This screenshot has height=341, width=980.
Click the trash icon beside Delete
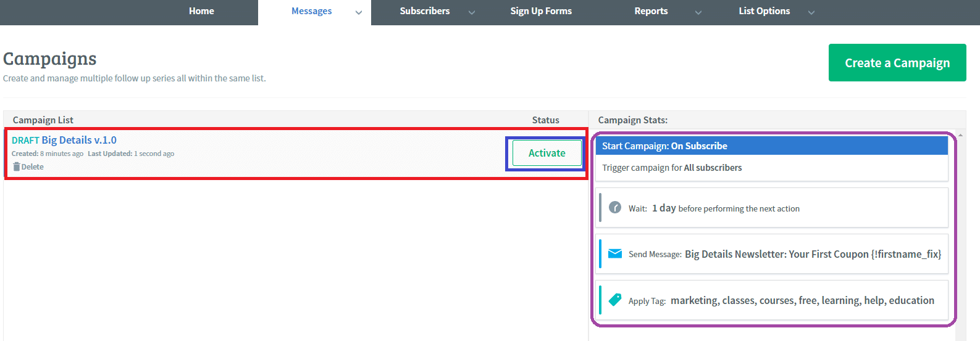17,167
